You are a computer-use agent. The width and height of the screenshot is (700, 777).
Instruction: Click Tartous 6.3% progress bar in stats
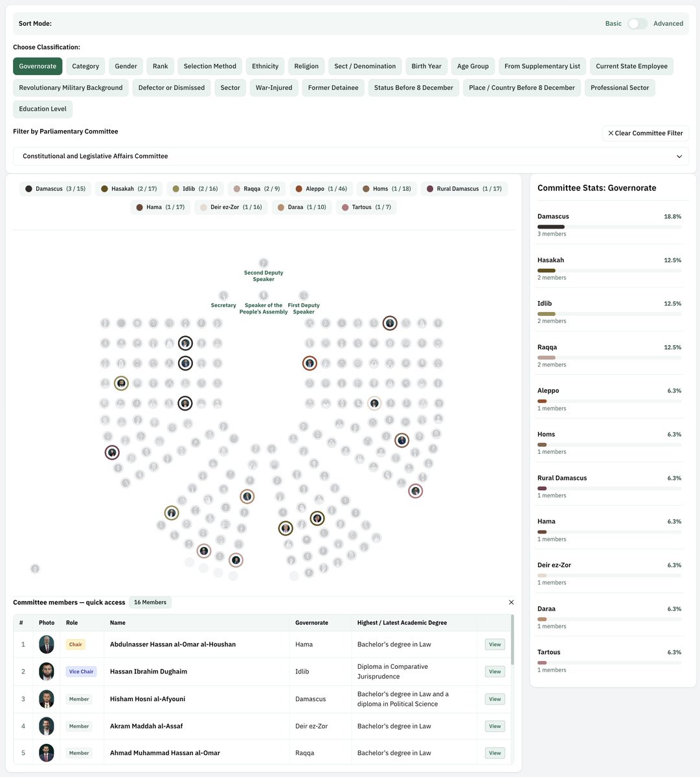point(609,662)
